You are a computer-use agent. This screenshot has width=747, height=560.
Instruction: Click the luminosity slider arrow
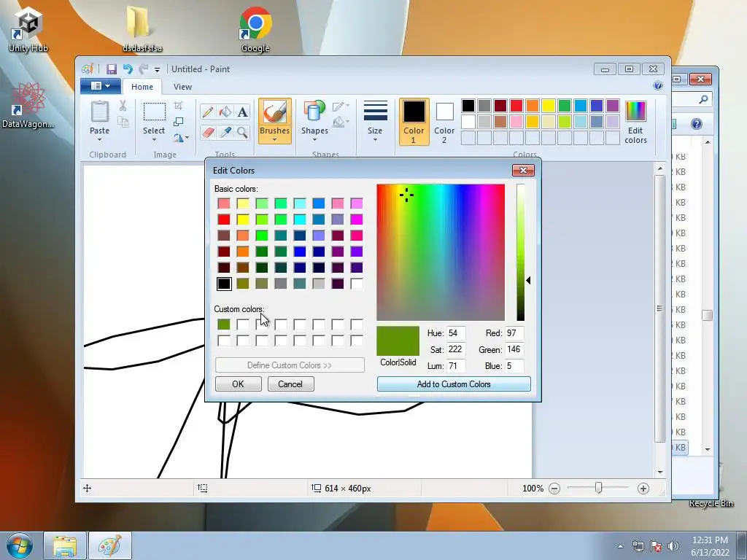[528, 281]
